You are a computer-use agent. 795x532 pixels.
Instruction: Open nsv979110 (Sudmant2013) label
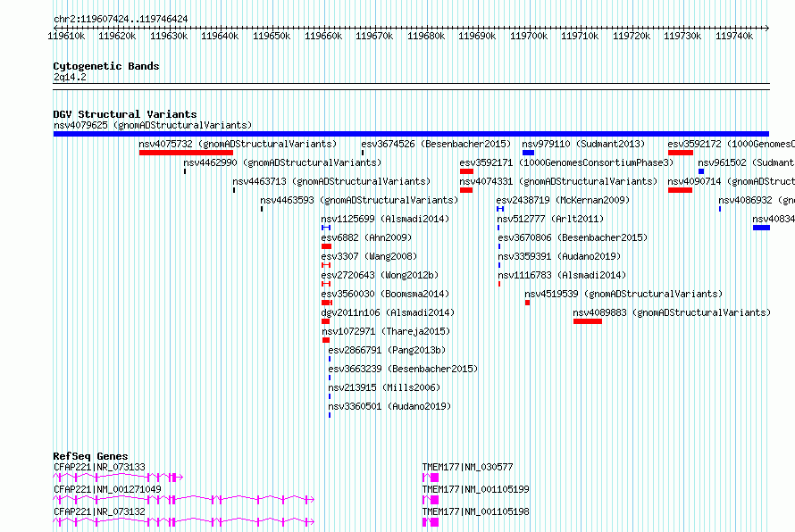(x=583, y=144)
